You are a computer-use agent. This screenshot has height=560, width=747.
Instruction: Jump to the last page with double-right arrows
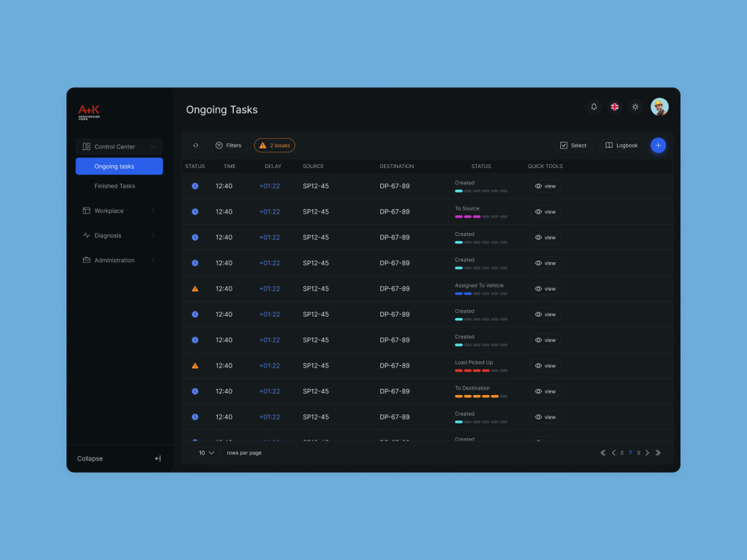pos(658,453)
